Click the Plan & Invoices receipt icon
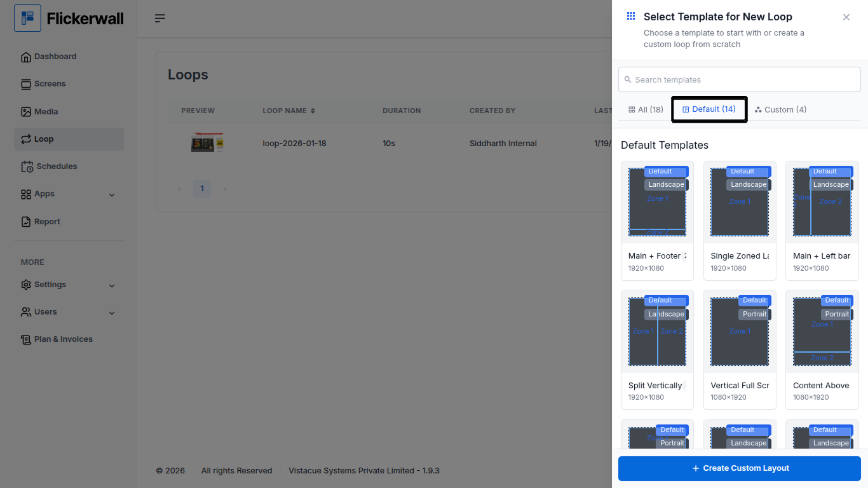 click(26, 340)
